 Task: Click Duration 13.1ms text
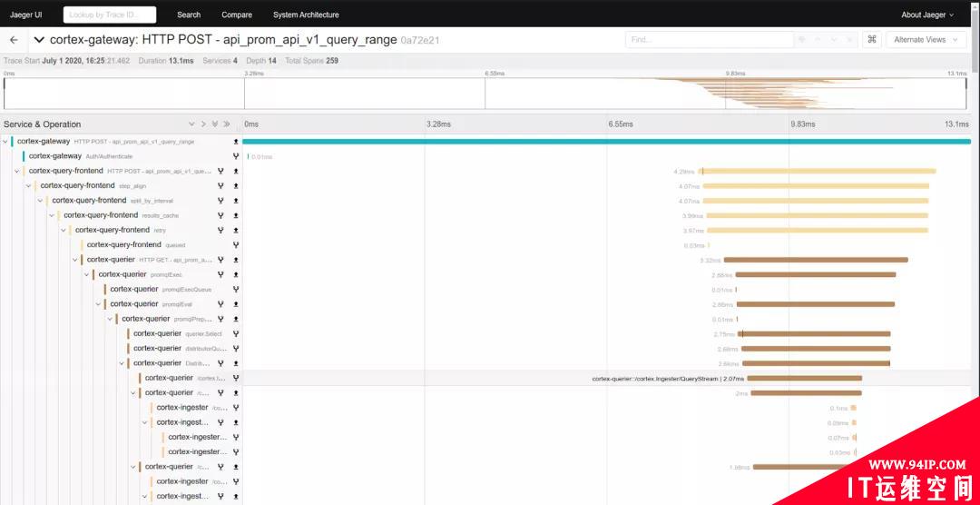click(x=166, y=61)
